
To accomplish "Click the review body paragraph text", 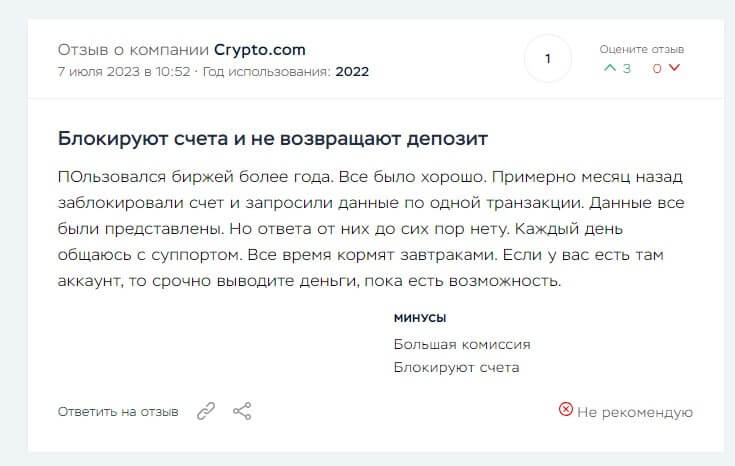I will [367, 228].
